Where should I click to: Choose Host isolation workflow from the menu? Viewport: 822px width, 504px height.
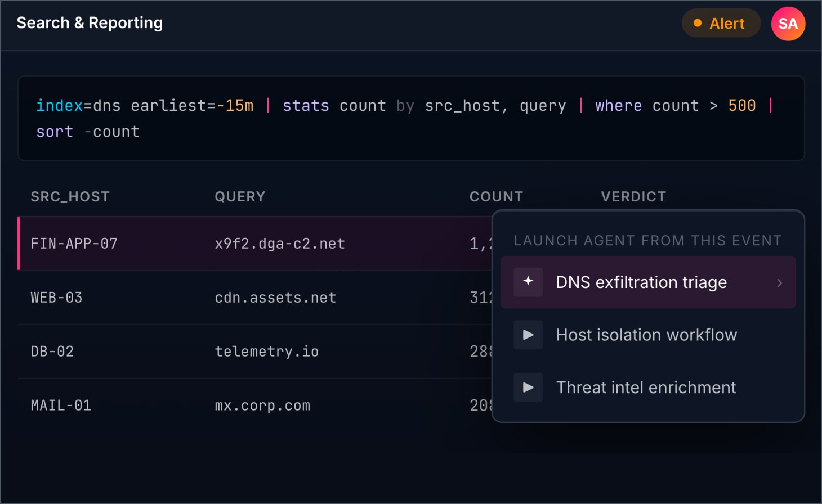coord(648,335)
